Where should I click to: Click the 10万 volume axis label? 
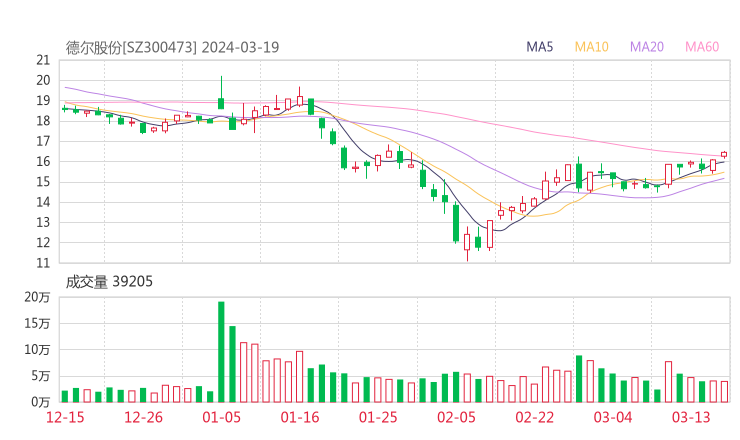click(37, 350)
